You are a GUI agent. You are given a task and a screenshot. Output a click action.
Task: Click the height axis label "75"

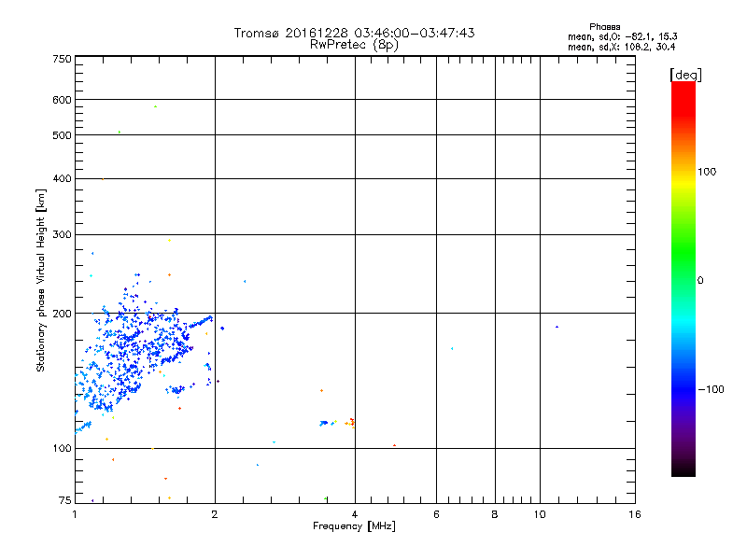(x=64, y=500)
